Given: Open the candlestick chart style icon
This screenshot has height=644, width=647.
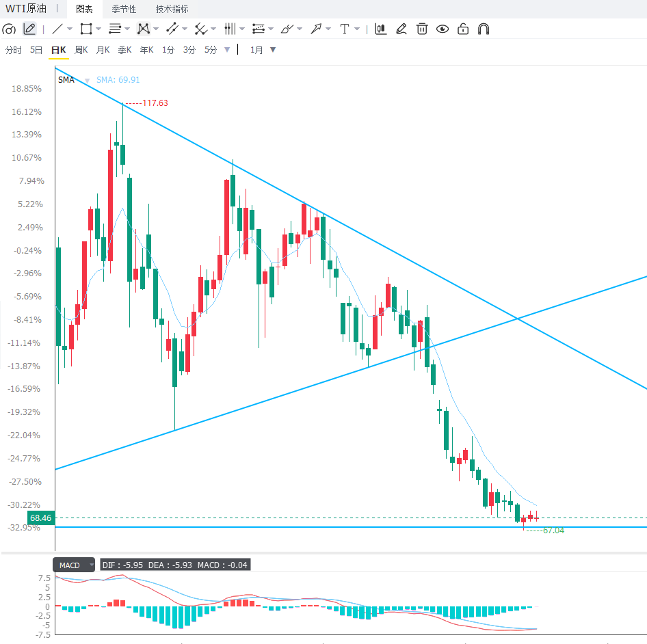Looking at the screenshot, I should click(x=380, y=29).
